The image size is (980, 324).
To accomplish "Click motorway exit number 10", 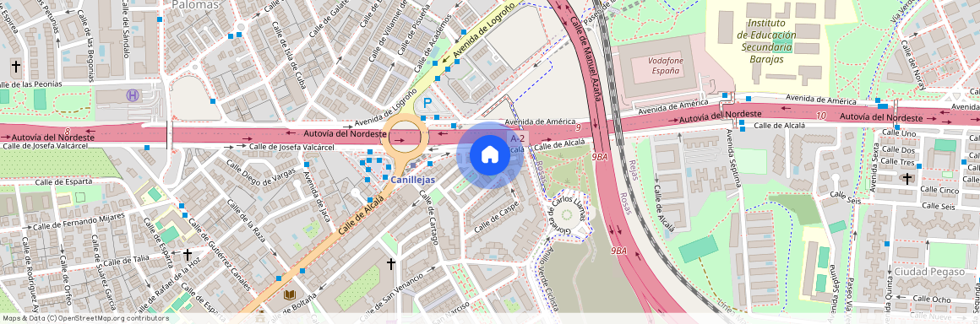I will pyautogui.click(x=820, y=116).
